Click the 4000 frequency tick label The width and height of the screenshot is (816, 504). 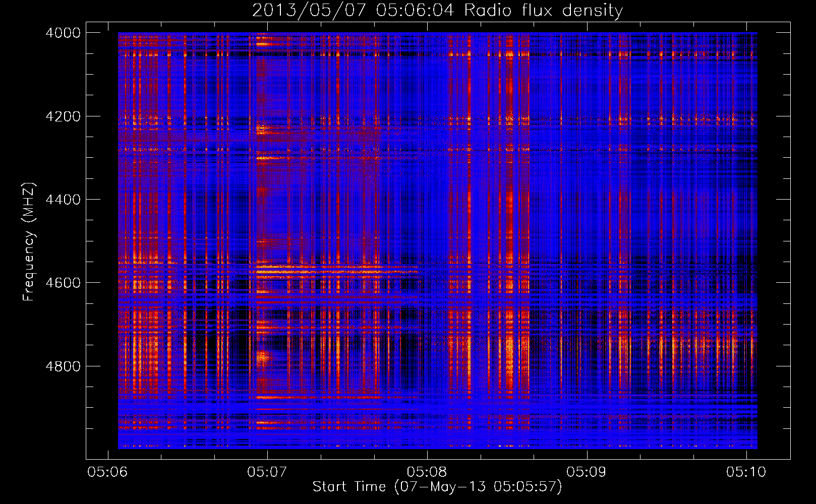pyautogui.click(x=63, y=33)
